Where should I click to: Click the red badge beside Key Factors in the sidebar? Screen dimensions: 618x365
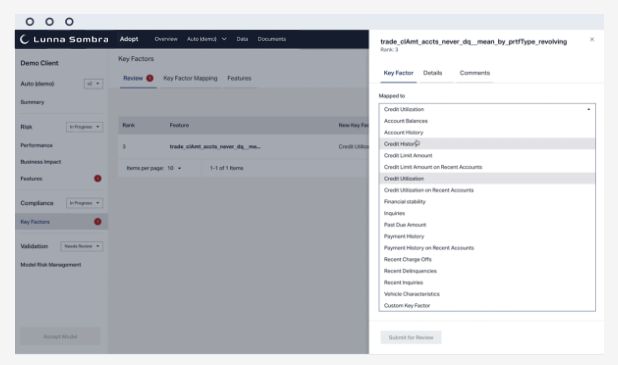(x=97, y=222)
